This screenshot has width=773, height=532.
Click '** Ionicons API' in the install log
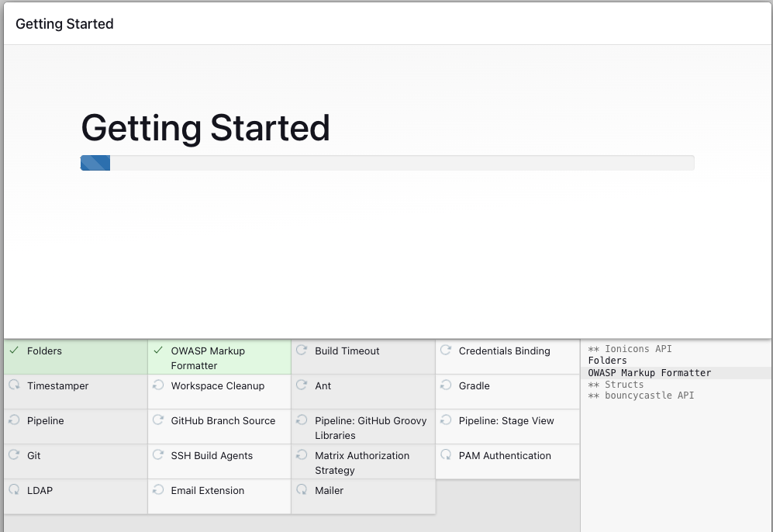[630, 349]
